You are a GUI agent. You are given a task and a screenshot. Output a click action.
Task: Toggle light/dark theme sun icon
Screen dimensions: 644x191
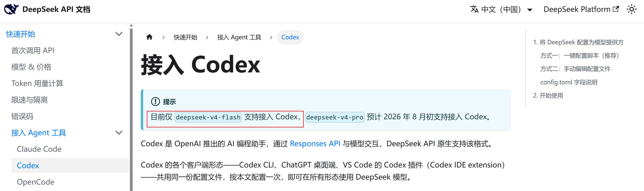631,9
